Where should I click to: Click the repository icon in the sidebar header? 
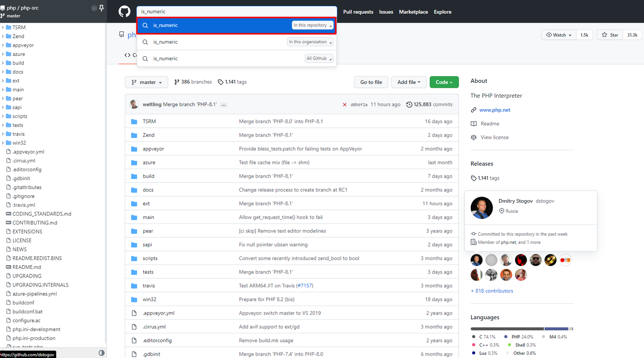pyautogui.click(x=3, y=8)
